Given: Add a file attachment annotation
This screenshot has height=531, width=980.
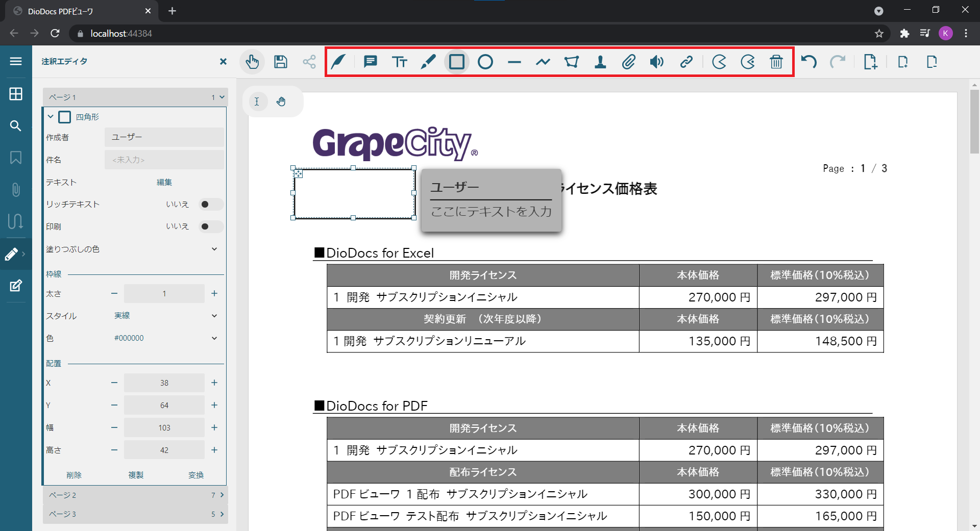Looking at the screenshot, I should [x=629, y=62].
